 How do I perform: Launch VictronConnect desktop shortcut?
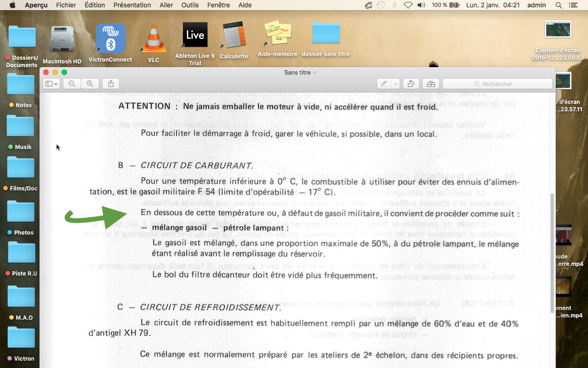pos(110,39)
